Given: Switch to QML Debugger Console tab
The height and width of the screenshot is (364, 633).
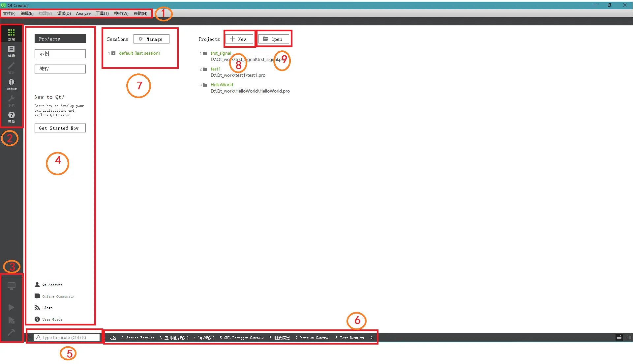Looking at the screenshot, I should coord(242,338).
